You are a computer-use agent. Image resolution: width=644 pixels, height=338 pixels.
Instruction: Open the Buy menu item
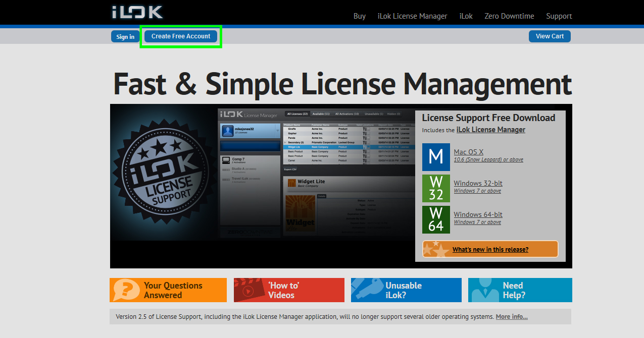click(x=359, y=16)
